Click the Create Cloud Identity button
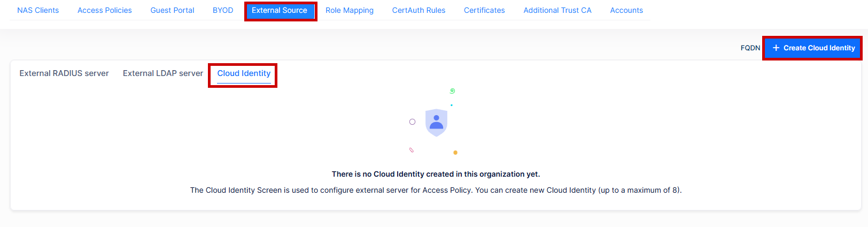Screen dimensions: 868x227 click(813, 48)
